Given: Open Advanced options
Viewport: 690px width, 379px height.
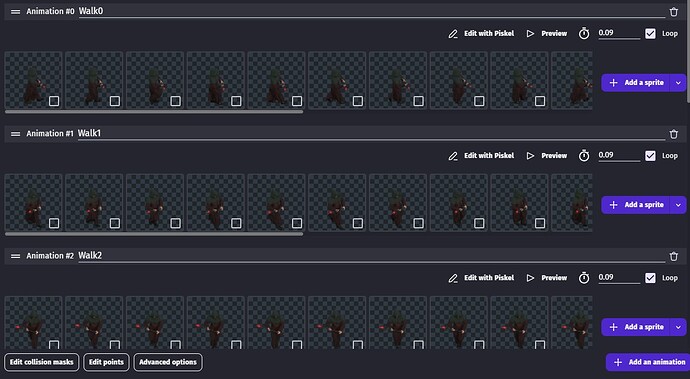Looking at the screenshot, I should [168, 362].
